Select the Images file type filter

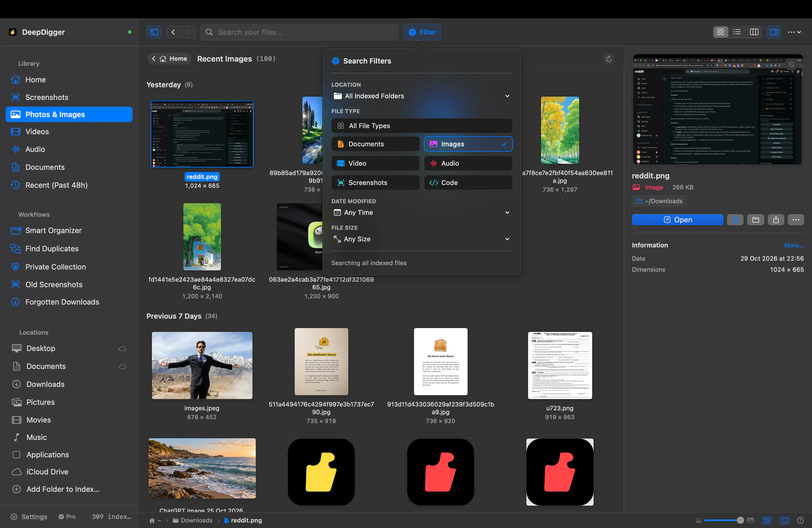468,144
